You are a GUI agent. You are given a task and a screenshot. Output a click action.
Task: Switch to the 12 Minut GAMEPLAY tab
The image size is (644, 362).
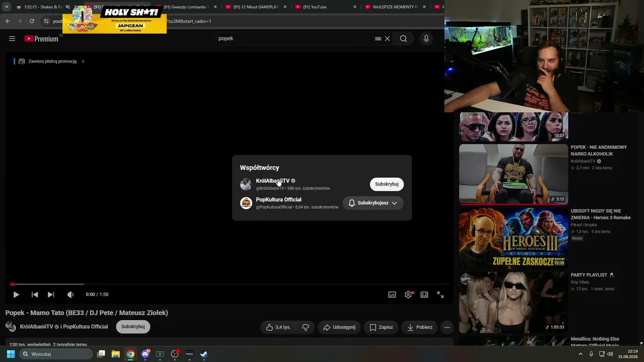coord(255,7)
